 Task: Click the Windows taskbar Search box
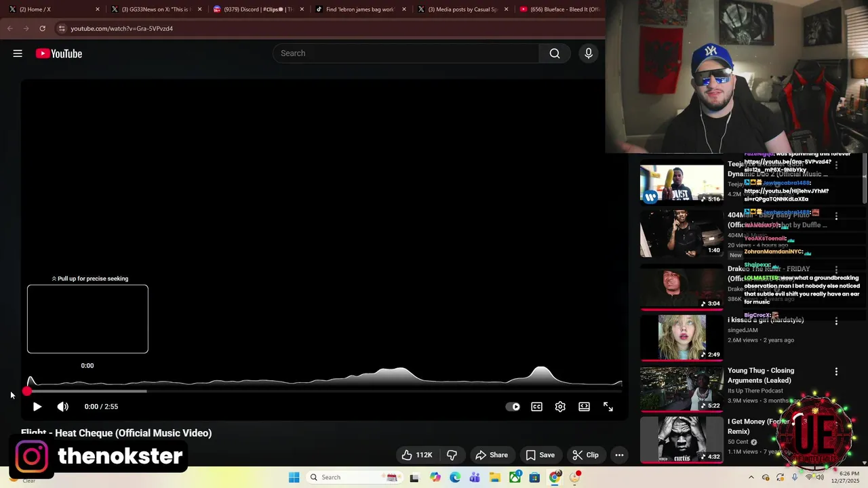point(353,477)
